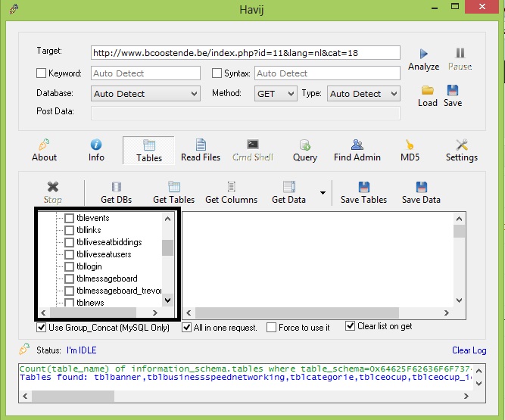This screenshot has height=420, width=505.
Task: Enable Force to use it
Action: click(x=272, y=328)
